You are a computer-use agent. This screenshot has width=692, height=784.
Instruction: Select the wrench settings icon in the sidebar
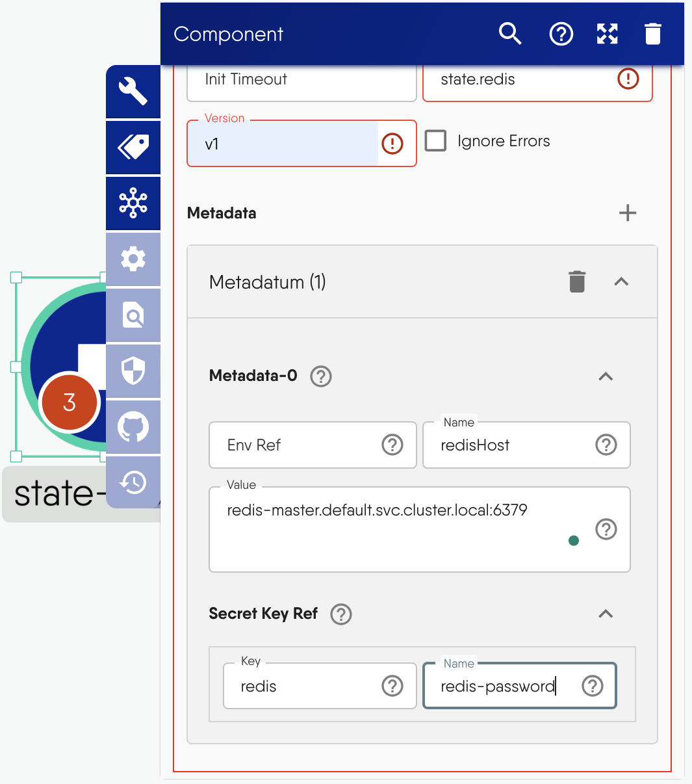pos(133,91)
